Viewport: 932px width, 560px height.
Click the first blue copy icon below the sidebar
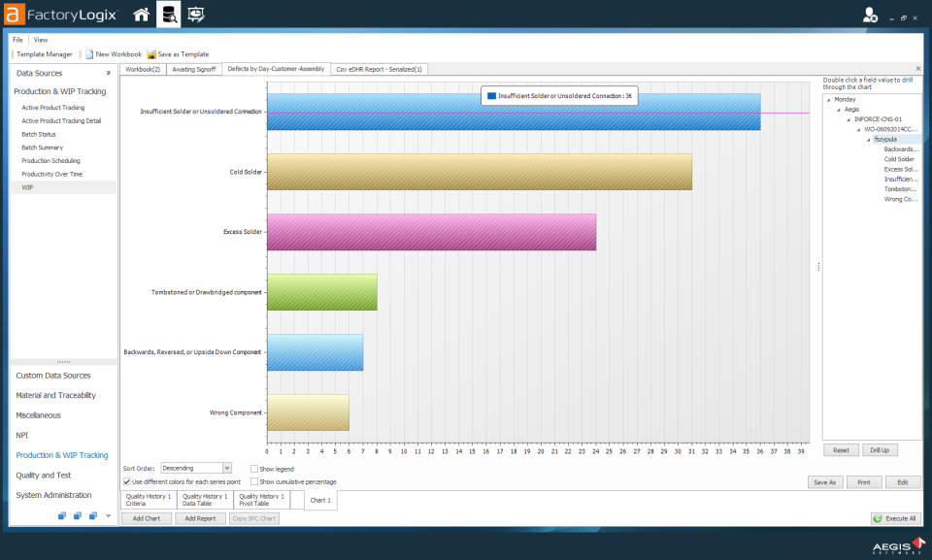point(60,515)
